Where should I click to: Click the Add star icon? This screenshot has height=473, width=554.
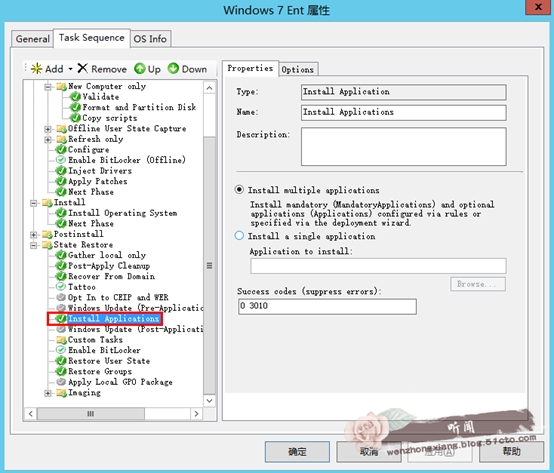coord(36,69)
